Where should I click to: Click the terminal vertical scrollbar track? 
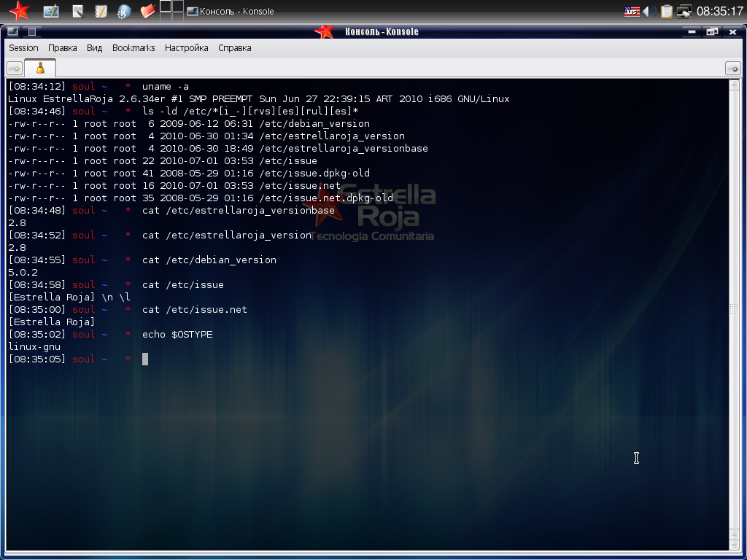click(734, 309)
